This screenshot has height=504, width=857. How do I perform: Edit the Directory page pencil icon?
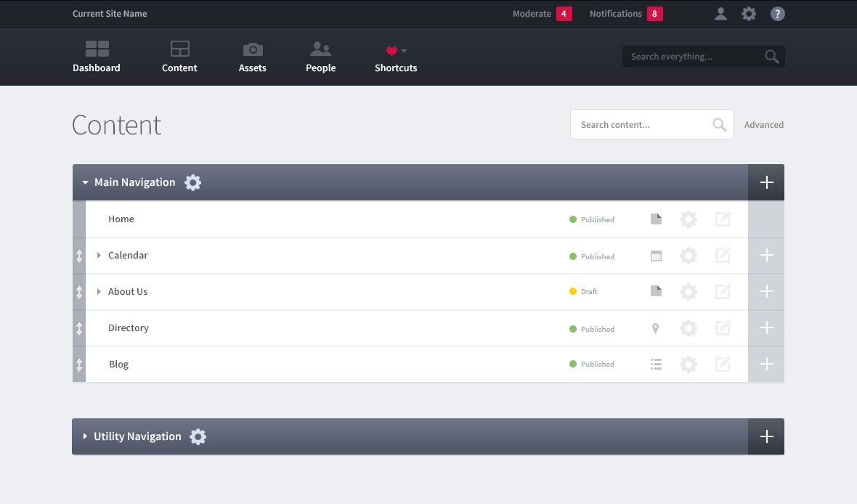click(x=723, y=328)
